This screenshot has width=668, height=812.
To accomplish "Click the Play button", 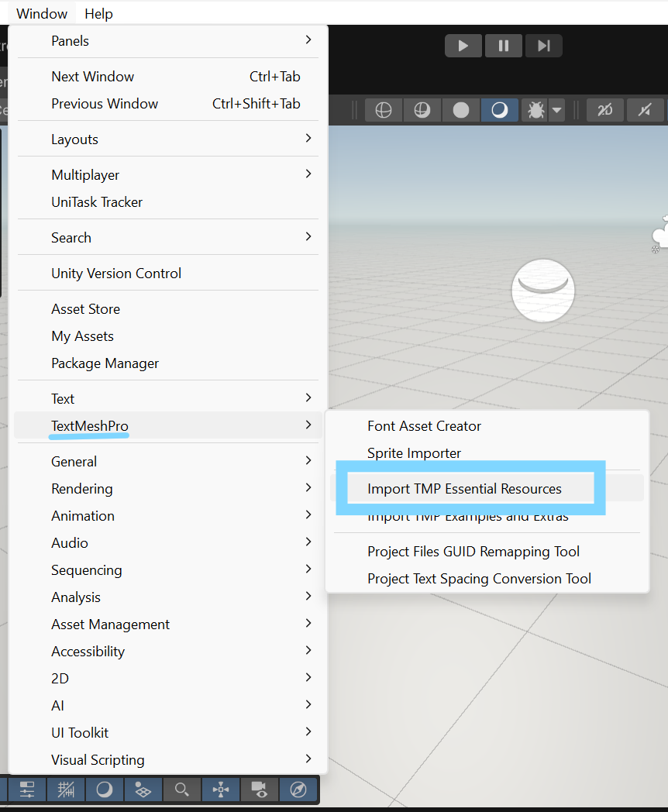I will (x=463, y=46).
